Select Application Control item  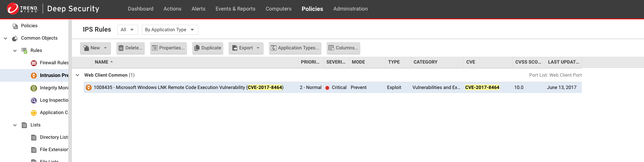[x=54, y=113]
